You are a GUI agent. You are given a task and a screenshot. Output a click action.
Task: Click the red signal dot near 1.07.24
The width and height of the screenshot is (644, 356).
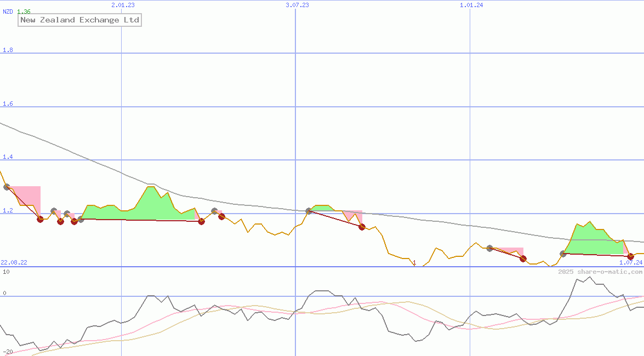pos(631,257)
